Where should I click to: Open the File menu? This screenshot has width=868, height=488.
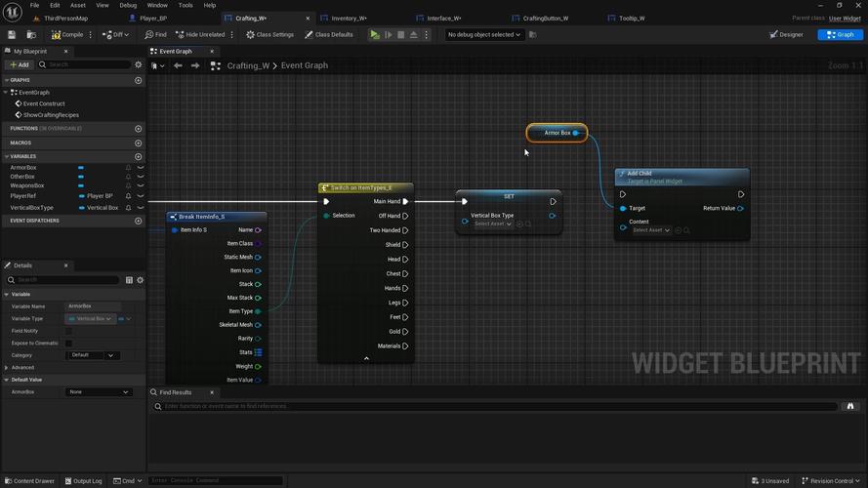point(34,5)
